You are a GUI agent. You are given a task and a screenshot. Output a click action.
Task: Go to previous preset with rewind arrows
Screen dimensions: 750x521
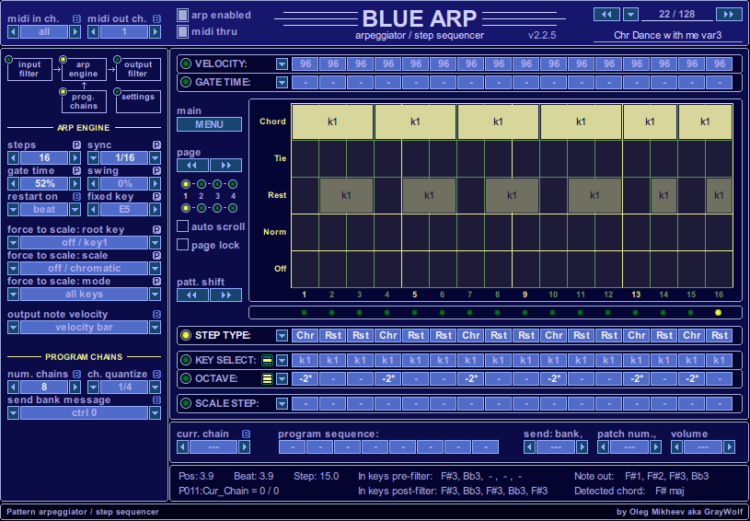[607, 14]
